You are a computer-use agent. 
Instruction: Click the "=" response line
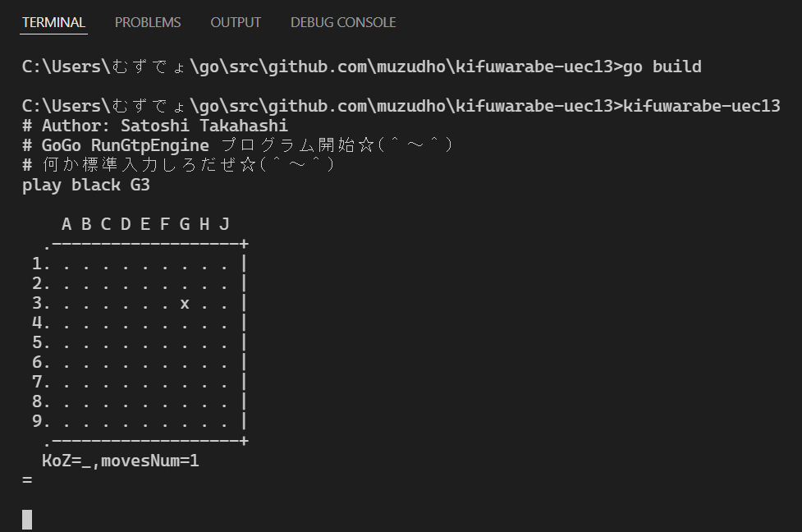(27, 479)
